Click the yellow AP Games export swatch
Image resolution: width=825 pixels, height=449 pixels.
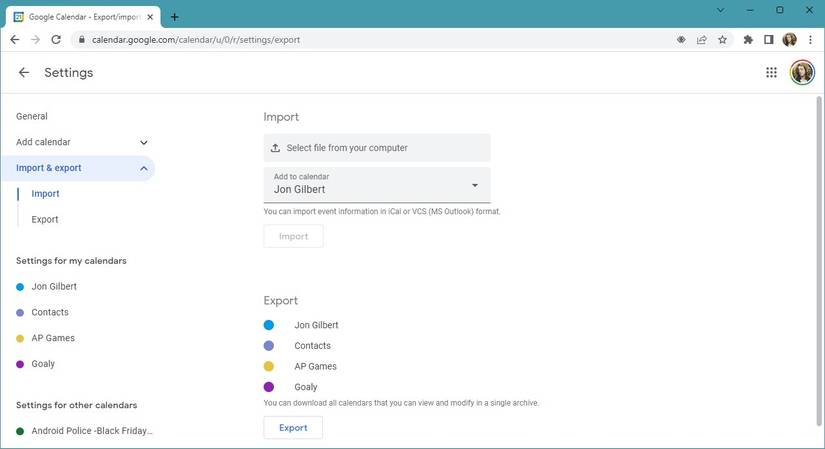tap(269, 366)
